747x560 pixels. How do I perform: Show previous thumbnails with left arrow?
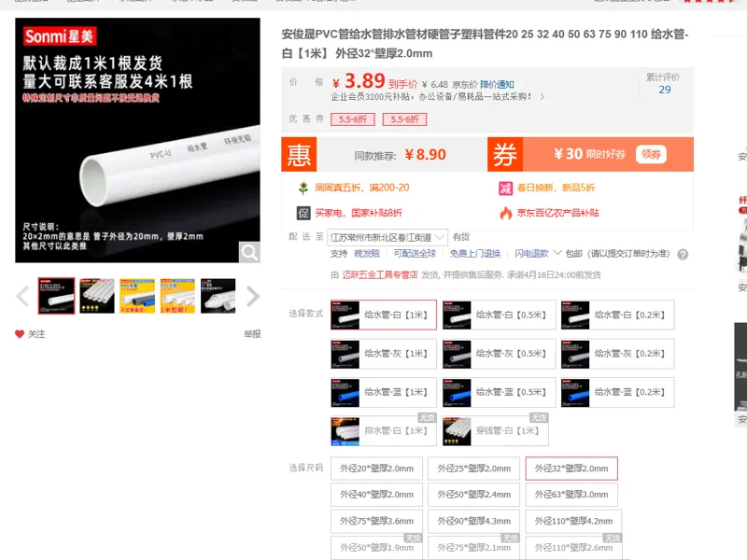22,296
